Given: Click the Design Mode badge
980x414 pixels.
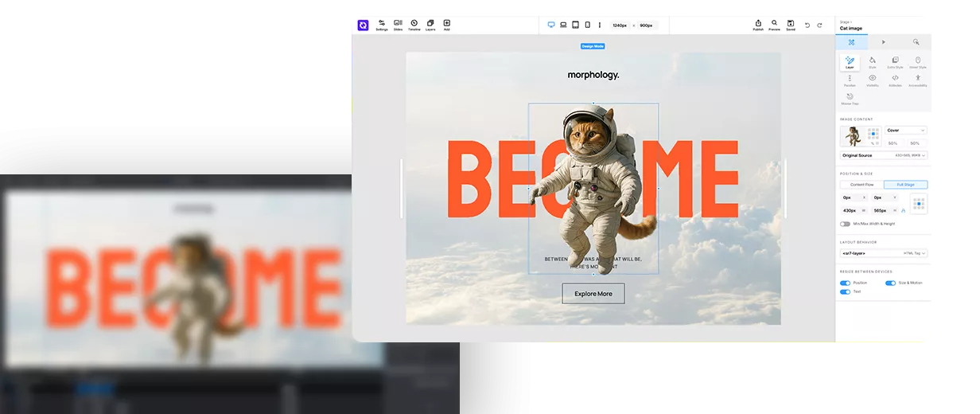Looking at the screenshot, I should point(593,46).
